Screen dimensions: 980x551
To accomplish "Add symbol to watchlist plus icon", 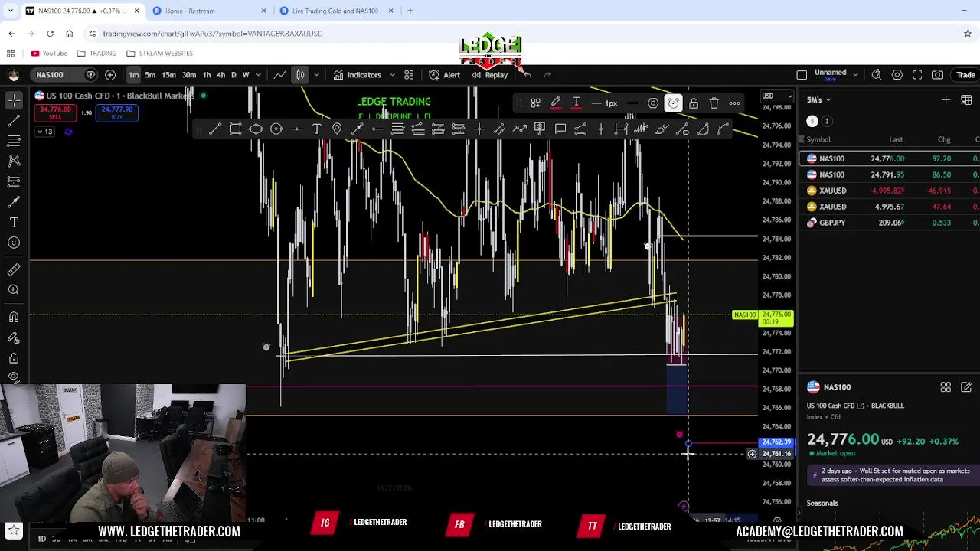I will (946, 99).
